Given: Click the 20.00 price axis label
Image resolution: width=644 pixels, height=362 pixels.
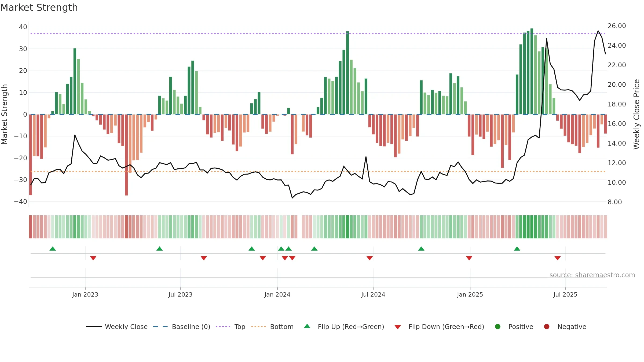Looking at the screenshot, I should (x=617, y=85).
